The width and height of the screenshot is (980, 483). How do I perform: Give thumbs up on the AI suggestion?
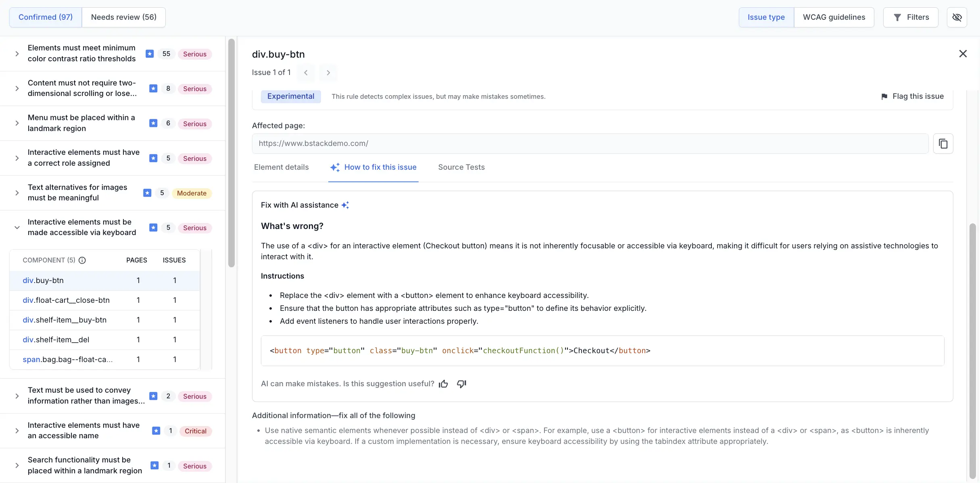pos(443,383)
